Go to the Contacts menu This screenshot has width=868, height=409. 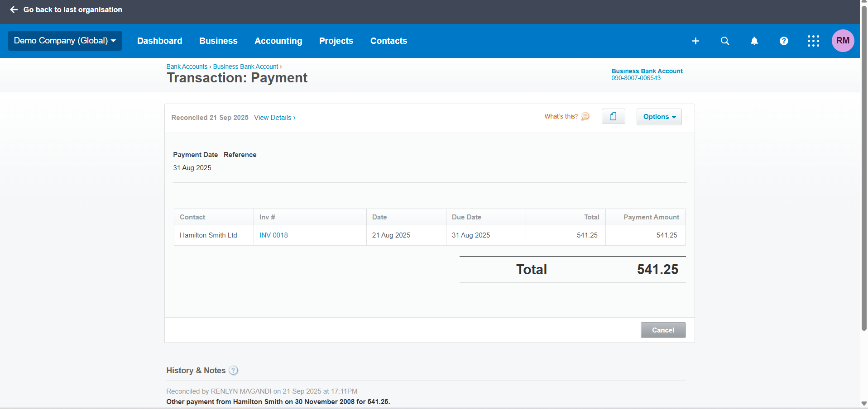(x=388, y=41)
